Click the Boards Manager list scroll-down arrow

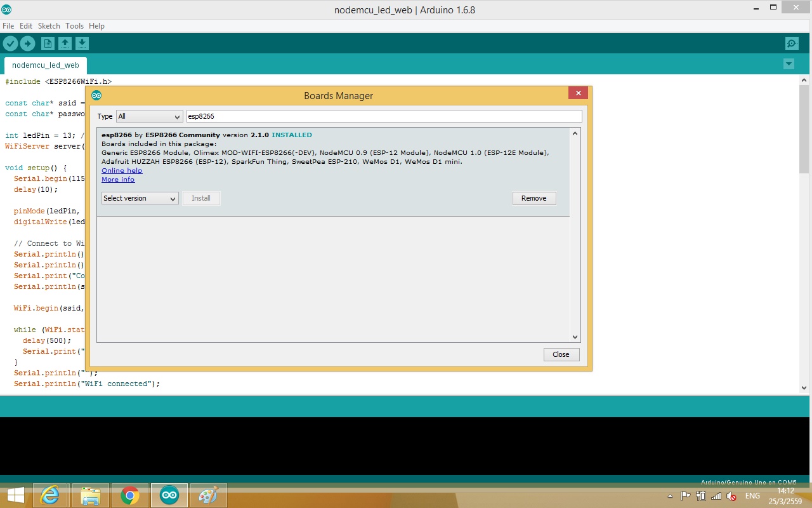point(575,337)
